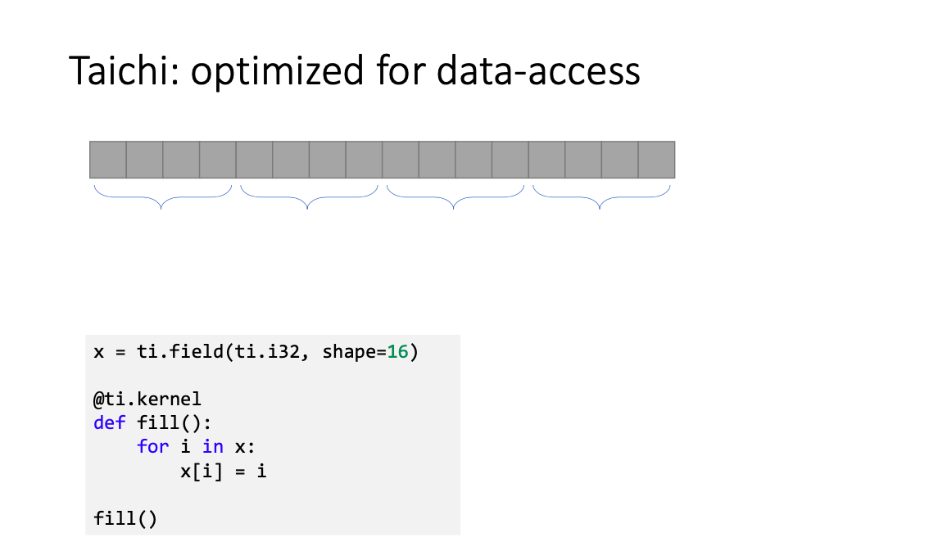The height and width of the screenshot is (560, 929).
Task: Click the green number 16 in the code
Action: tap(397, 352)
